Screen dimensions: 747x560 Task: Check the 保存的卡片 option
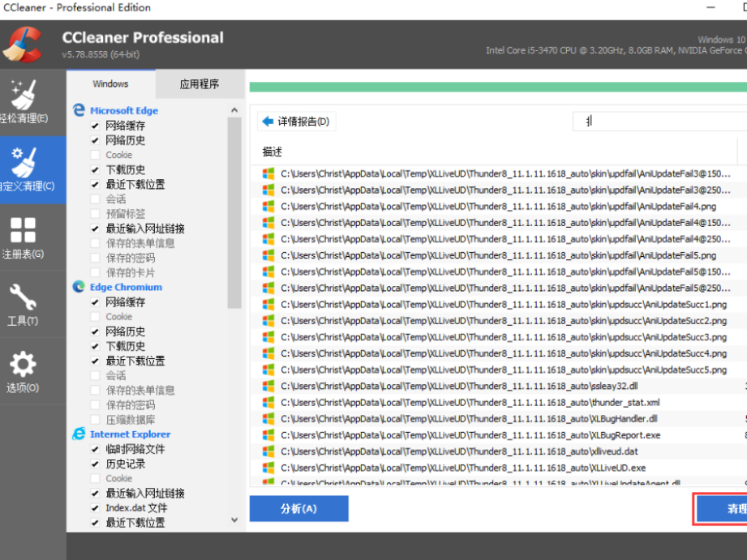click(95, 272)
